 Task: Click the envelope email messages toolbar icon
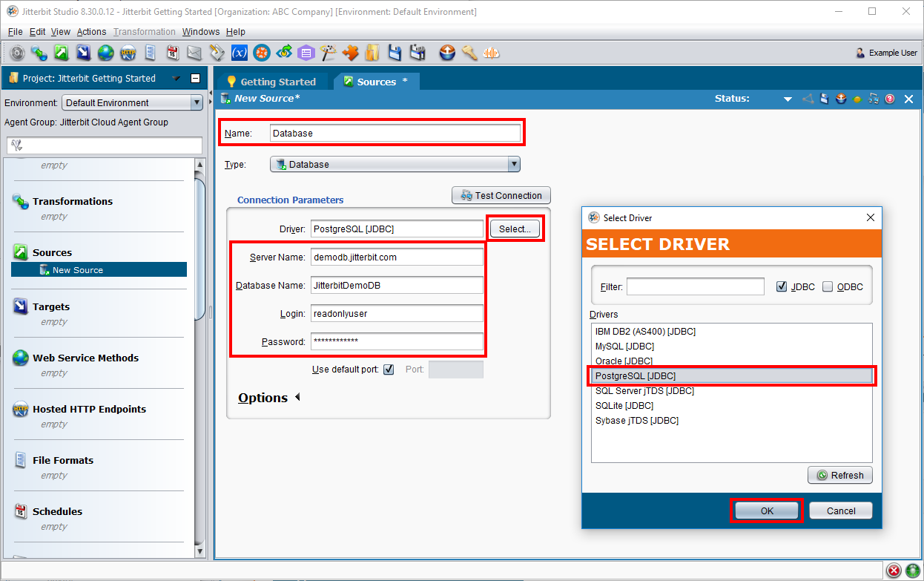pos(194,53)
